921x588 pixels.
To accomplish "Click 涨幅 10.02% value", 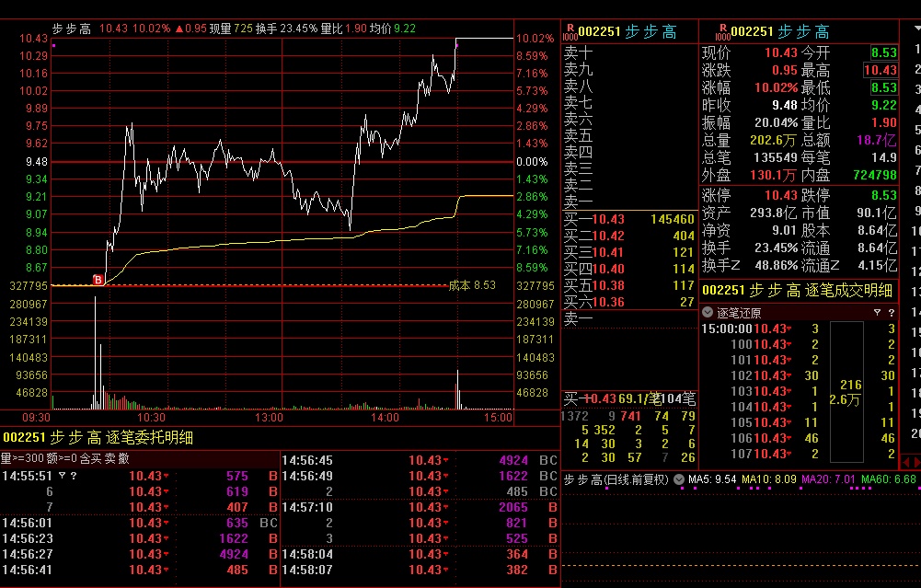I will 776,88.
